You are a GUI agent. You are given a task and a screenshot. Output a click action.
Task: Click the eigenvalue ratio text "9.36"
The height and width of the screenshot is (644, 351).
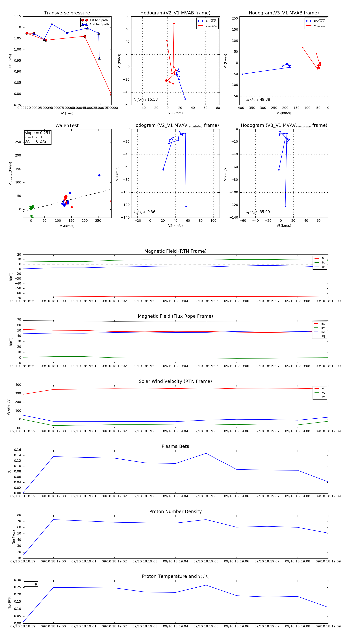[151, 212]
